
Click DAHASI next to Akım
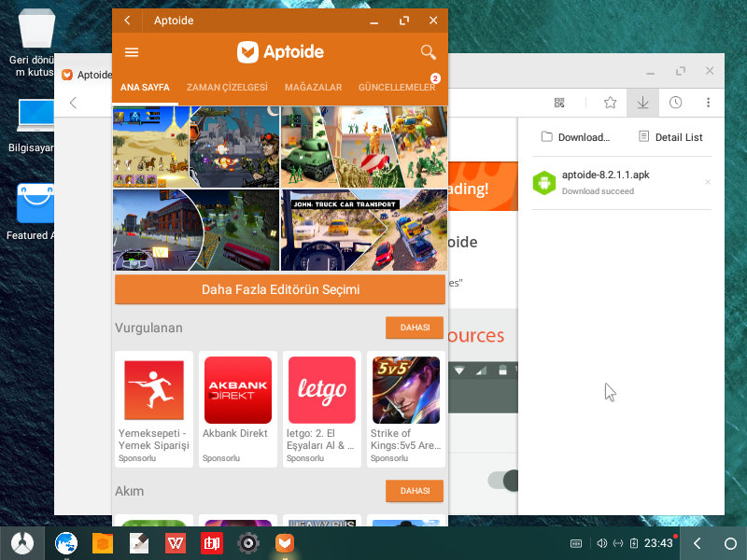pos(415,491)
